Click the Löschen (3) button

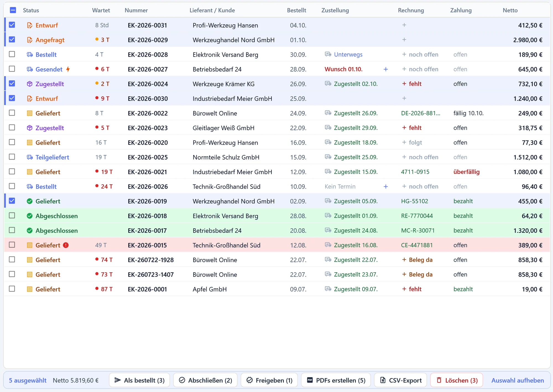pyautogui.click(x=457, y=380)
